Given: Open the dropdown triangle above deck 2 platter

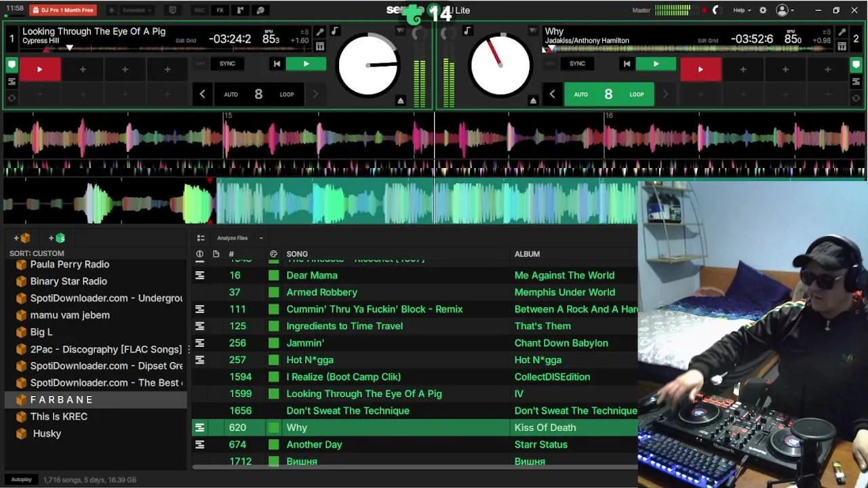Looking at the screenshot, I should pos(533,30).
